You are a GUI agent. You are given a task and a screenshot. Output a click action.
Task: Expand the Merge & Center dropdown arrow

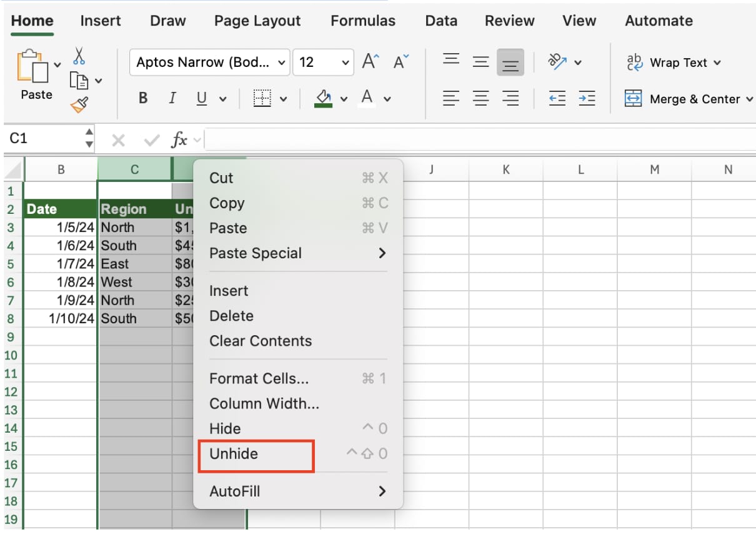coord(749,99)
